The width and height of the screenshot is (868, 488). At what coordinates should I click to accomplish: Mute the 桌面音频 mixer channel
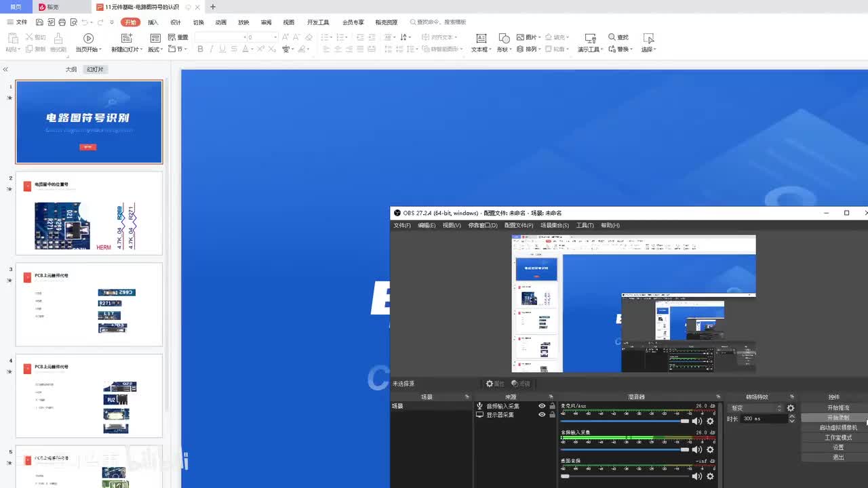(697, 476)
